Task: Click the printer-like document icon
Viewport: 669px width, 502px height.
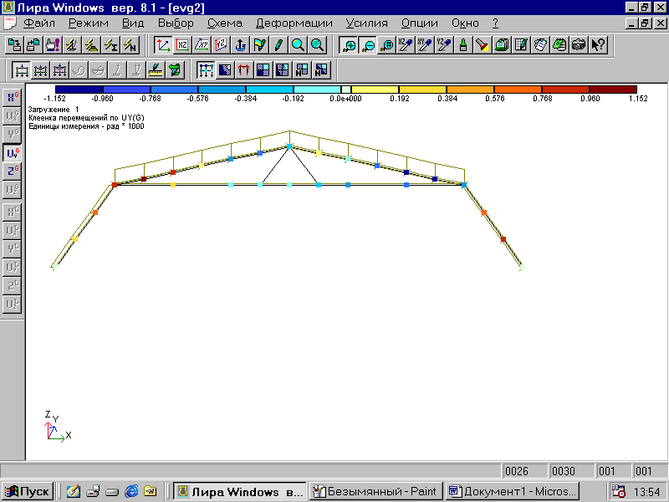Action: coord(502,45)
